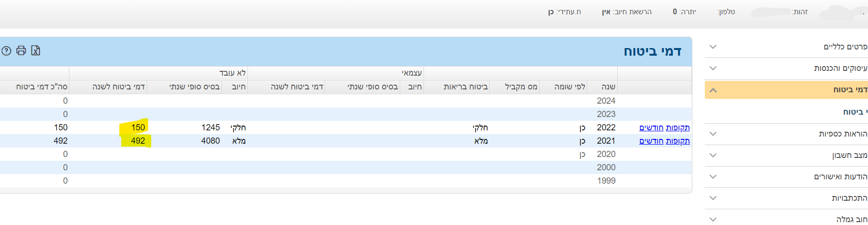
Task: Open the ביטוח sub-item under דמי ביטוח
Action: click(855, 112)
